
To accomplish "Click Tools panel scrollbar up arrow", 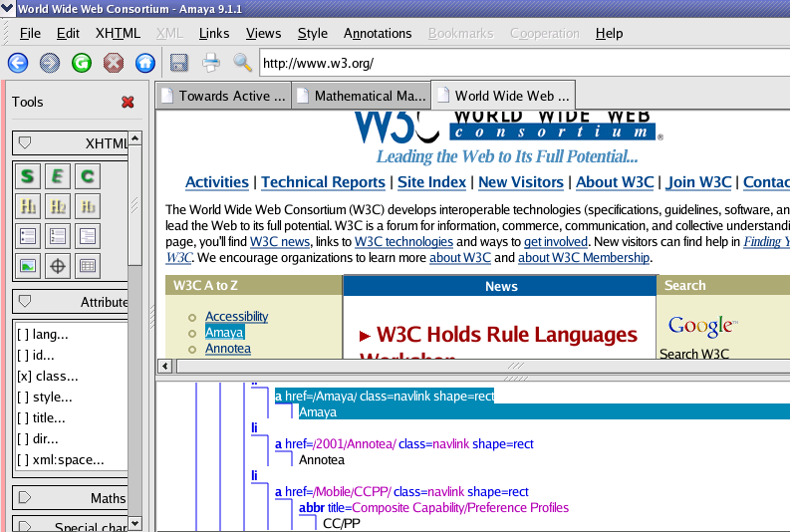I will [x=135, y=138].
